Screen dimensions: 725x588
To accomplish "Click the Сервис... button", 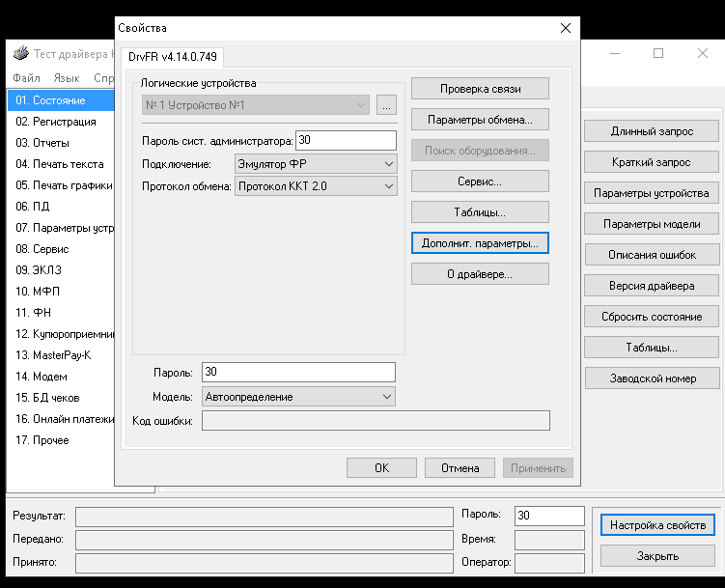I will [480, 182].
